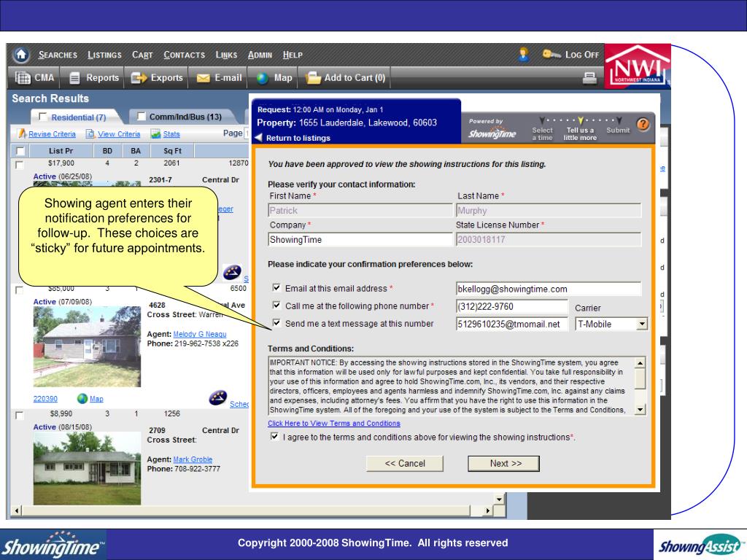Open the Searches menu

coord(58,55)
